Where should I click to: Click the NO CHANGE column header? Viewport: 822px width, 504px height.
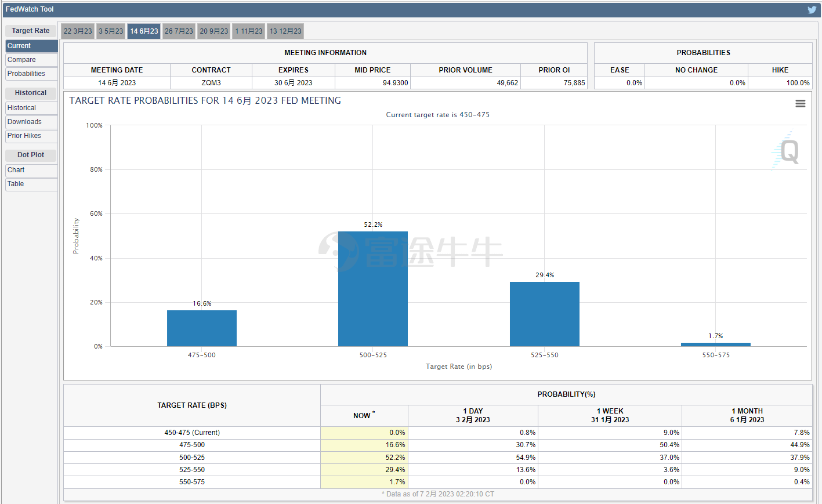tap(696, 70)
